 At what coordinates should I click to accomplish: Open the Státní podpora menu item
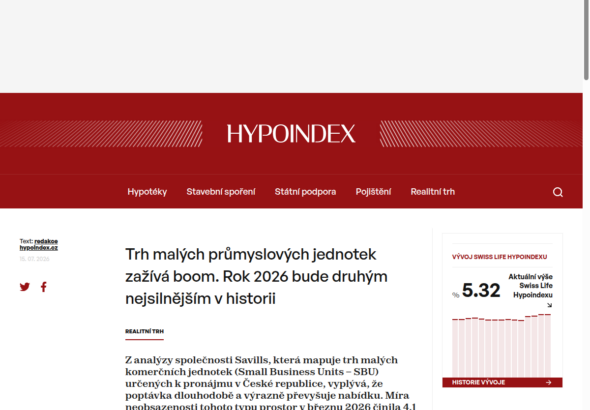(305, 192)
